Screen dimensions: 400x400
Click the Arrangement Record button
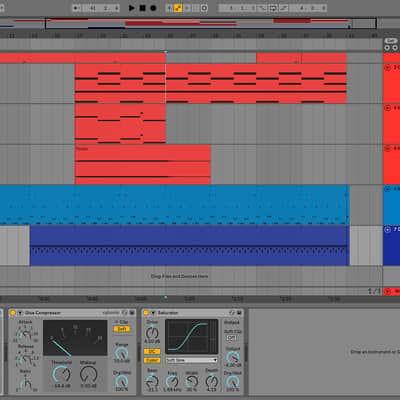(153, 8)
